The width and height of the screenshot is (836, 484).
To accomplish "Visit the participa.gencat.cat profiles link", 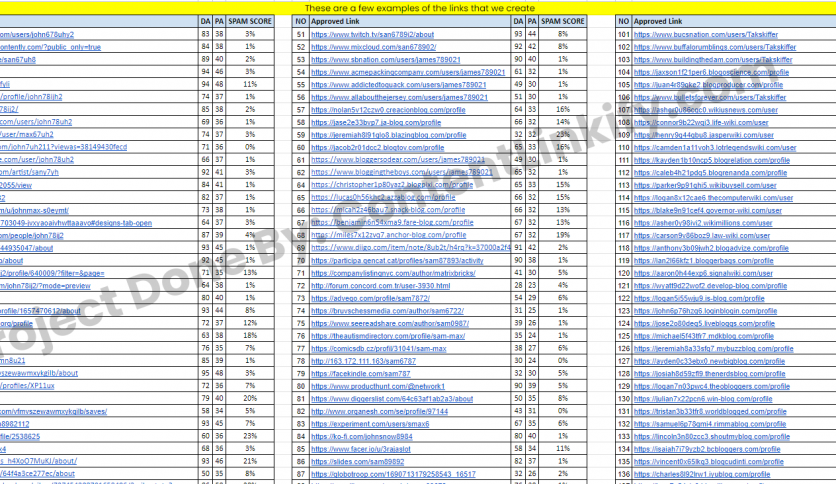I will tap(397, 261).
